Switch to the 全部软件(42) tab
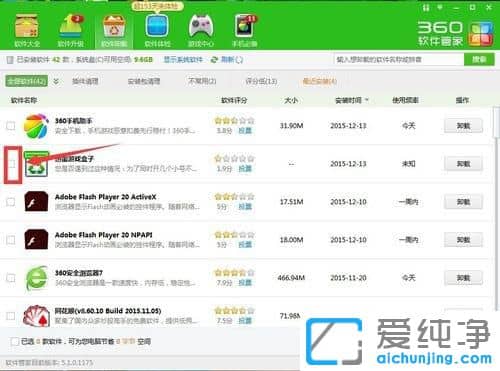 coord(27,81)
